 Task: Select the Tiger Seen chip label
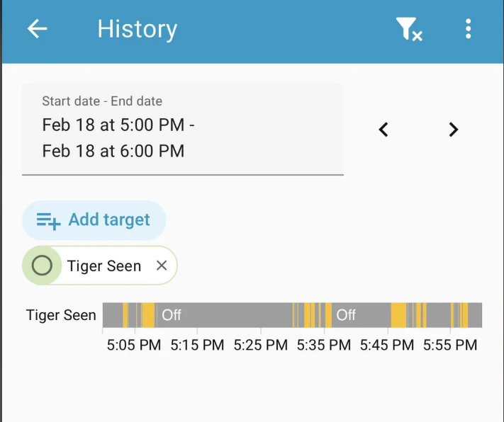pos(104,266)
